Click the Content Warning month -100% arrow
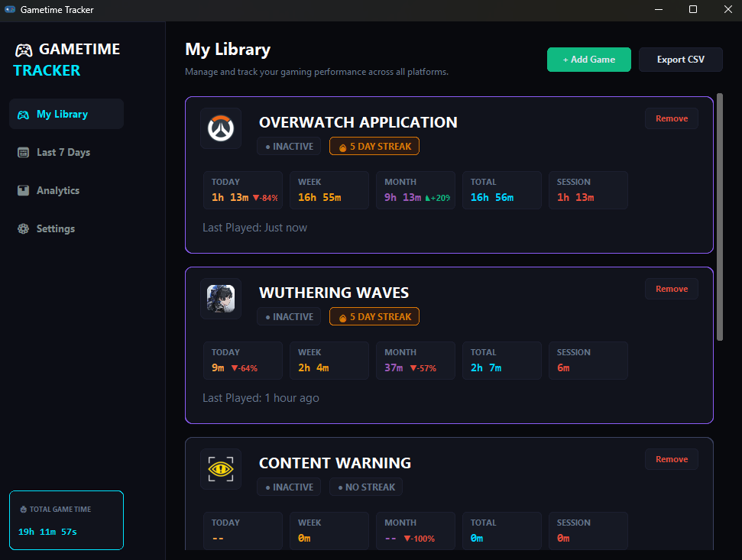Image resolution: width=742 pixels, height=560 pixels. pyautogui.click(x=407, y=539)
